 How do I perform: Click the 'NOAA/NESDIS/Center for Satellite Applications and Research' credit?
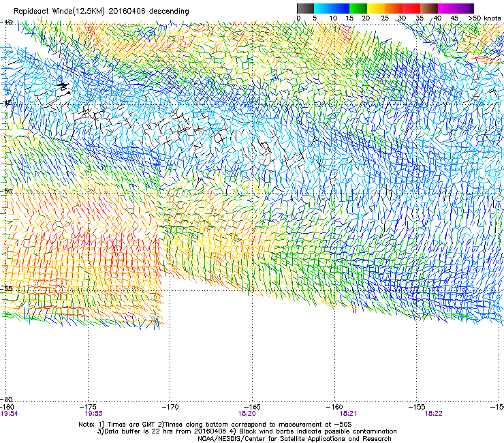[294, 439]
